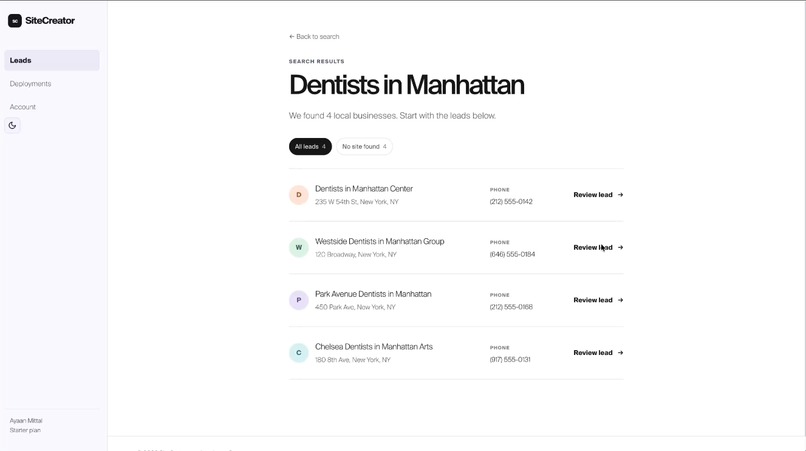Image resolution: width=806 pixels, height=451 pixels.
Task: Click phone number (212) 555-0168
Action: (511, 307)
